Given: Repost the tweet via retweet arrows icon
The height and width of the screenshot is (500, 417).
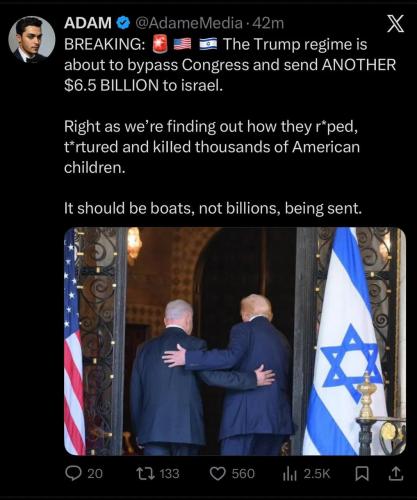Looking at the screenshot, I should tap(146, 474).
